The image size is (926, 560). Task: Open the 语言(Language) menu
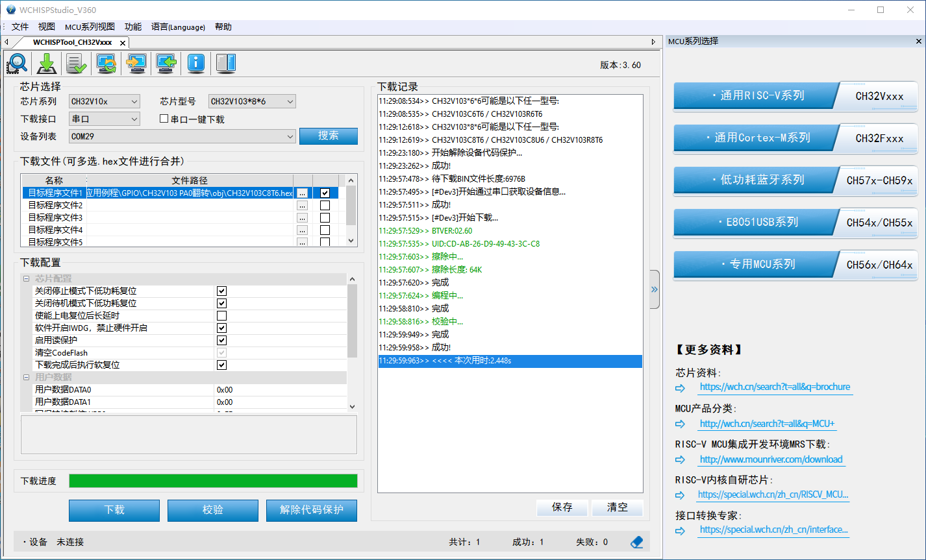178,27
